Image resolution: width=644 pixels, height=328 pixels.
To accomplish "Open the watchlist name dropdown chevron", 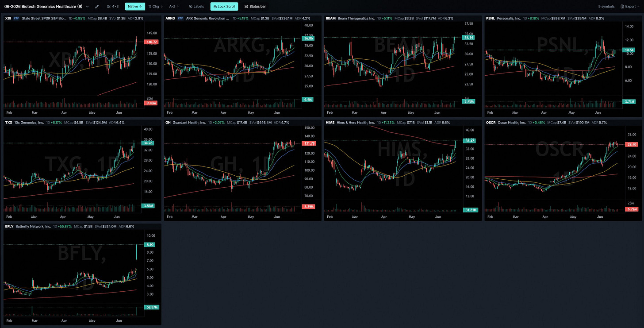I will coord(87,7).
